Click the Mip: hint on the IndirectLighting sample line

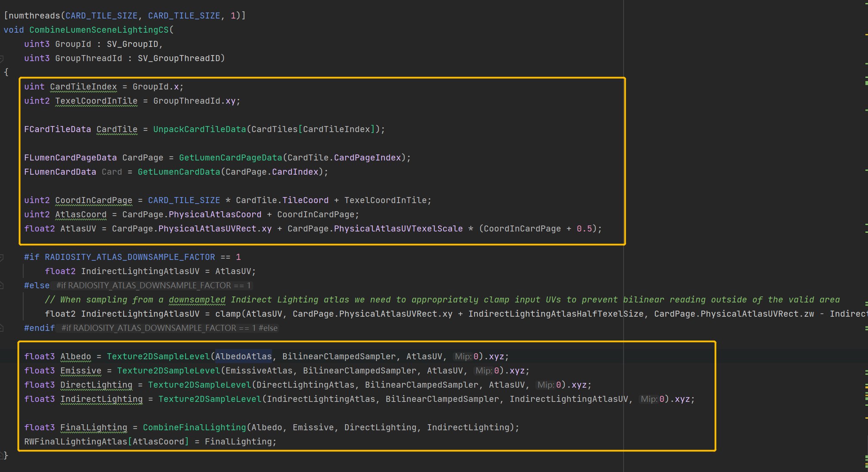point(649,399)
